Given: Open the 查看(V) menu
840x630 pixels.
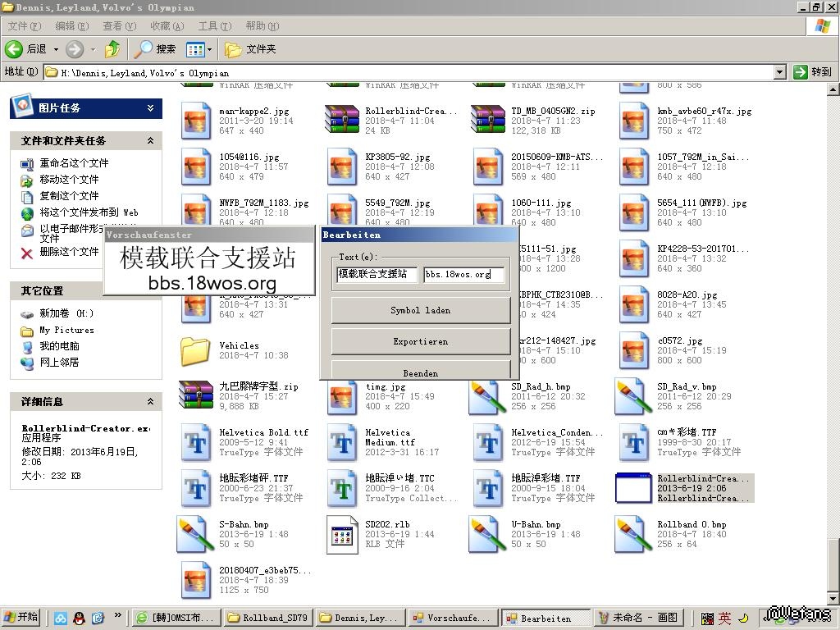Looking at the screenshot, I should (x=119, y=26).
